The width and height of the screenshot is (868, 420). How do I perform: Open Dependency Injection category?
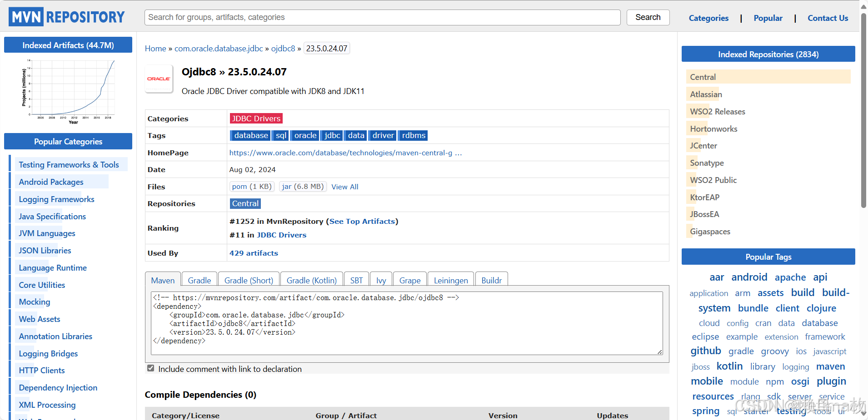[x=58, y=388]
